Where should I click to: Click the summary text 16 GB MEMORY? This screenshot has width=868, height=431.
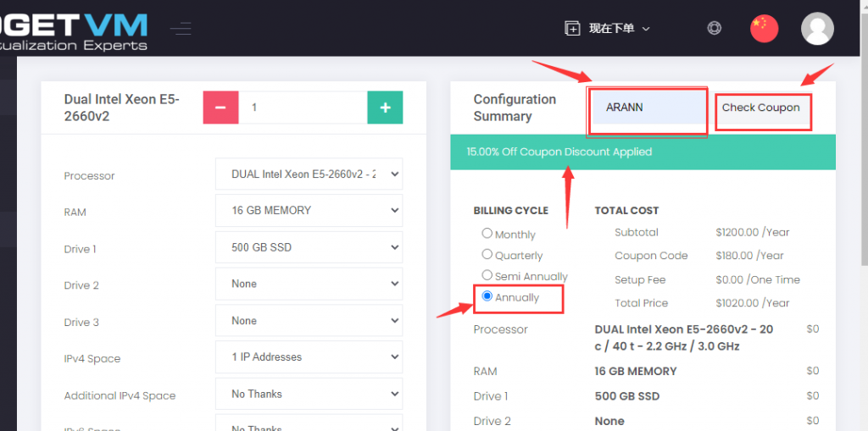point(636,371)
